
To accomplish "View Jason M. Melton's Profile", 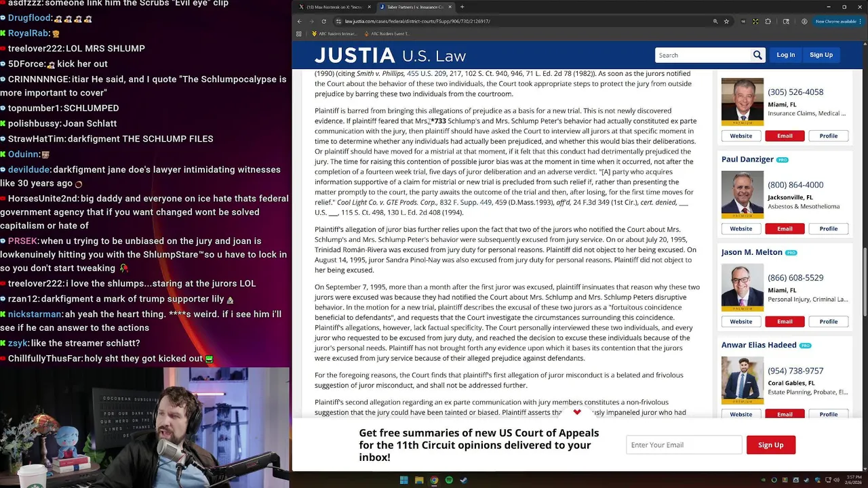I will [x=829, y=321].
